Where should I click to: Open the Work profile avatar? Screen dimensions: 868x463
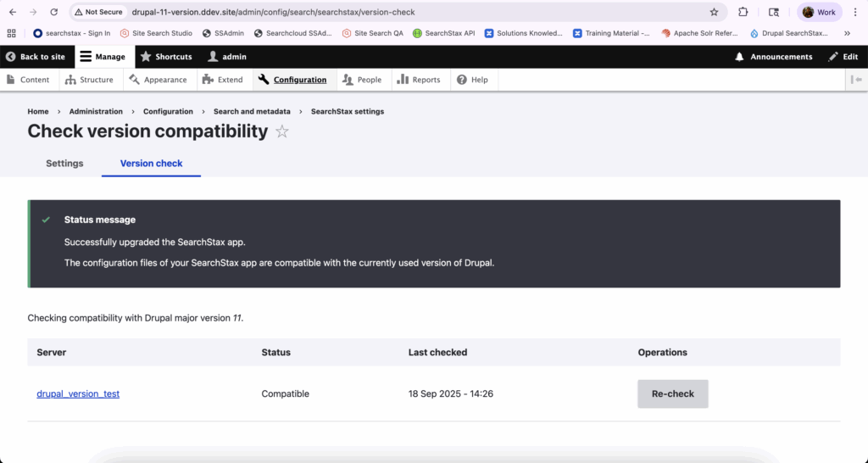click(x=820, y=12)
